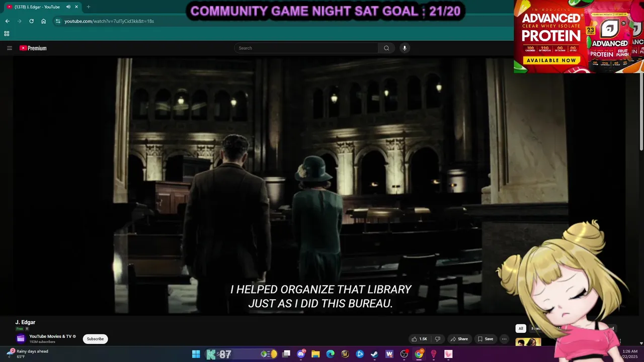644x362 pixels.
Task: Open Task View on the taskbar
Action: (286, 354)
